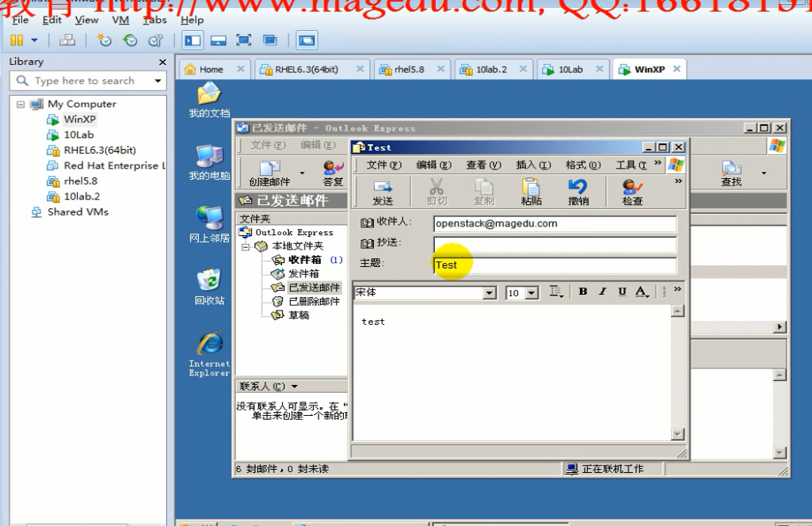Open 回收站 Recycle Bin desktop icon
This screenshot has width=812, height=526.
(x=209, y=288)
